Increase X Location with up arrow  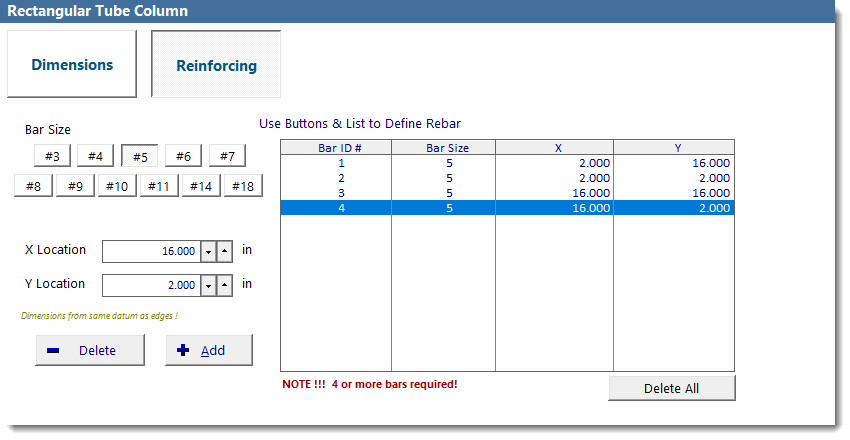[x=225, y=251]
